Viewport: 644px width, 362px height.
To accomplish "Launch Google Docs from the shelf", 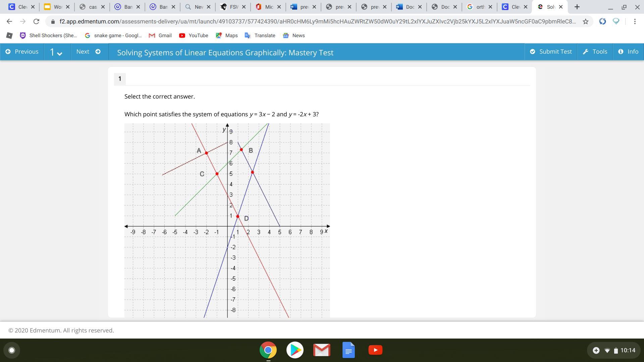I will coord(348,350).
